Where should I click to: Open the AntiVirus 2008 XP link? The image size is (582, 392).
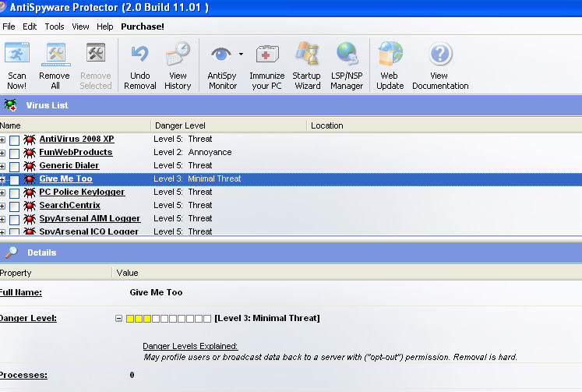[77, 139]
